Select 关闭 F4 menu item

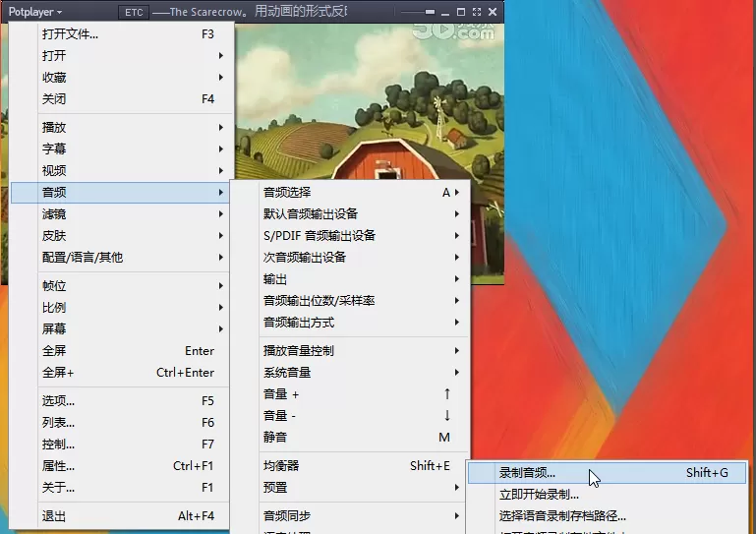point(121,99)
